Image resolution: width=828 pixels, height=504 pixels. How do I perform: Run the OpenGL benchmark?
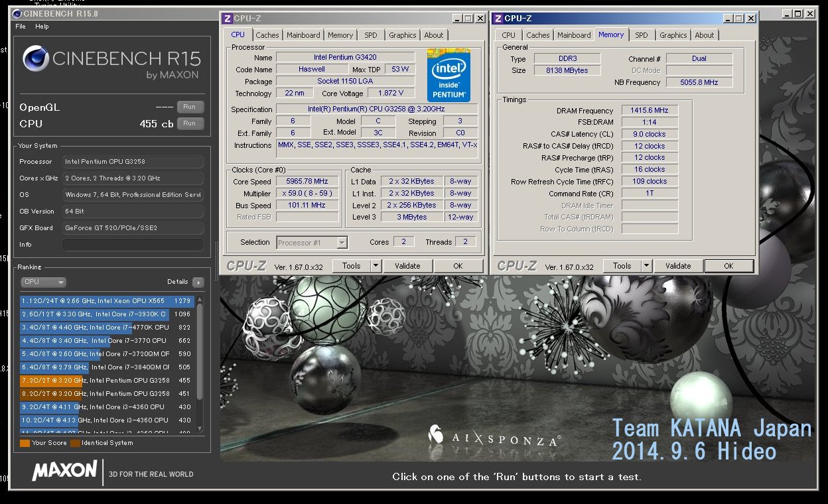click(x=190, y=107)
